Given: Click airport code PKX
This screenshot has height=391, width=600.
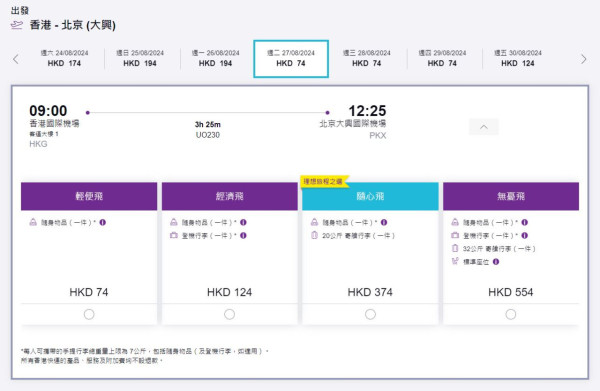Looking at the screenshot, I should pyautogui.click(x=378, y=135).
